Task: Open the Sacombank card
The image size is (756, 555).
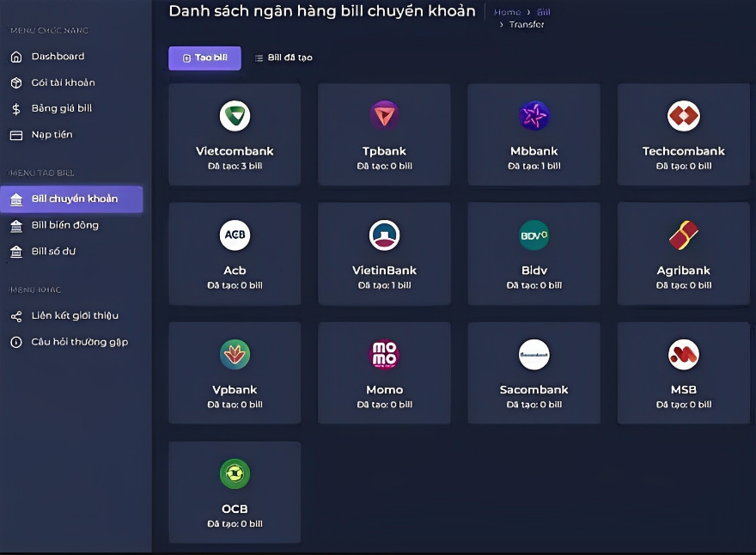Action: (533, 373)
